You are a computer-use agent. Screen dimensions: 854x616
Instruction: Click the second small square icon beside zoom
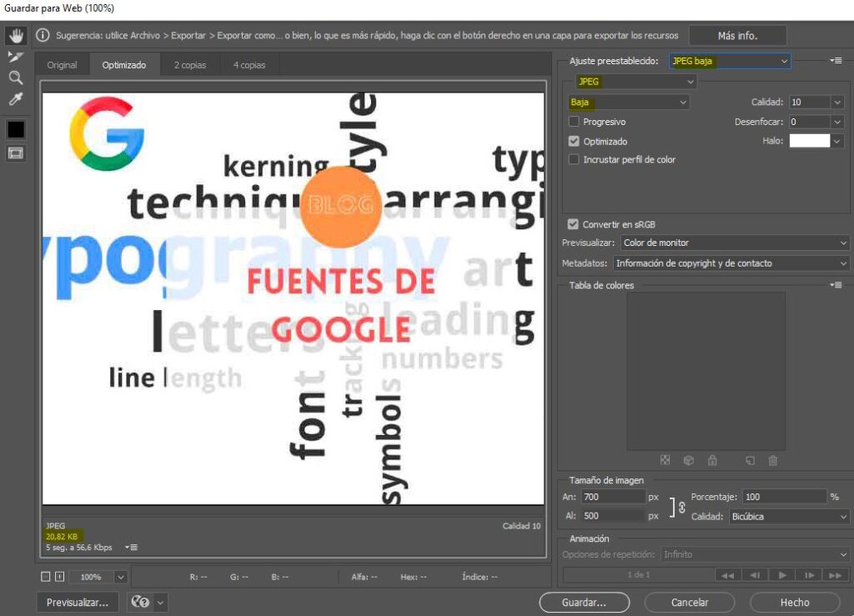click(x=60, y=576)
